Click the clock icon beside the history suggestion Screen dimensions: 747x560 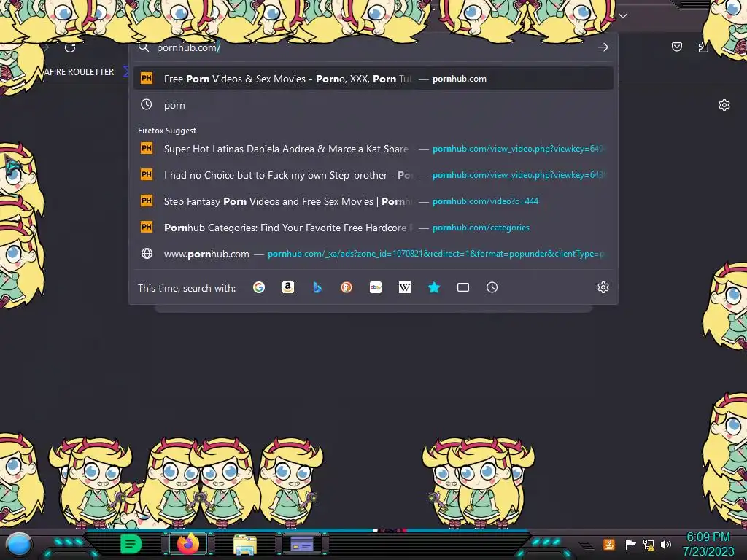click(x=146, y=105)
